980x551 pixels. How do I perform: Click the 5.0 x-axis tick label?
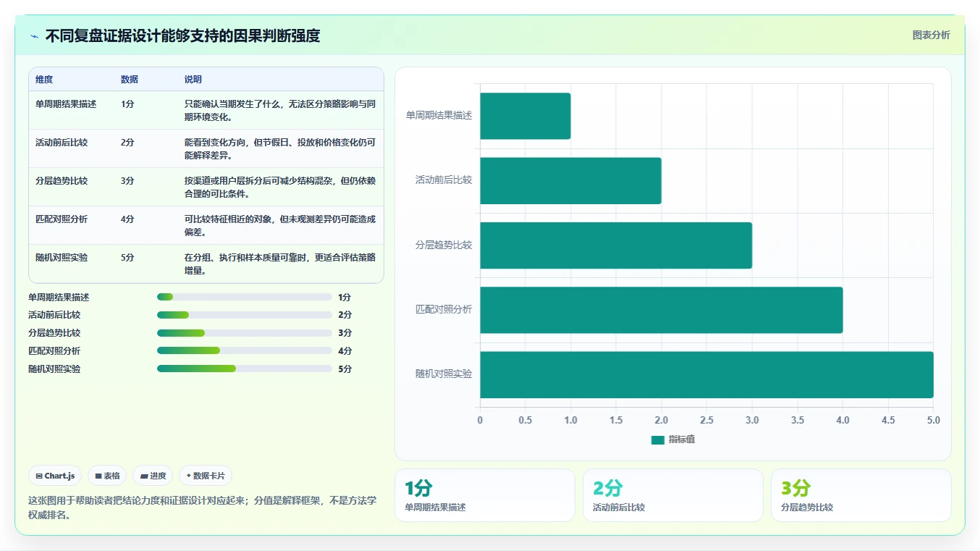(934, 420)
